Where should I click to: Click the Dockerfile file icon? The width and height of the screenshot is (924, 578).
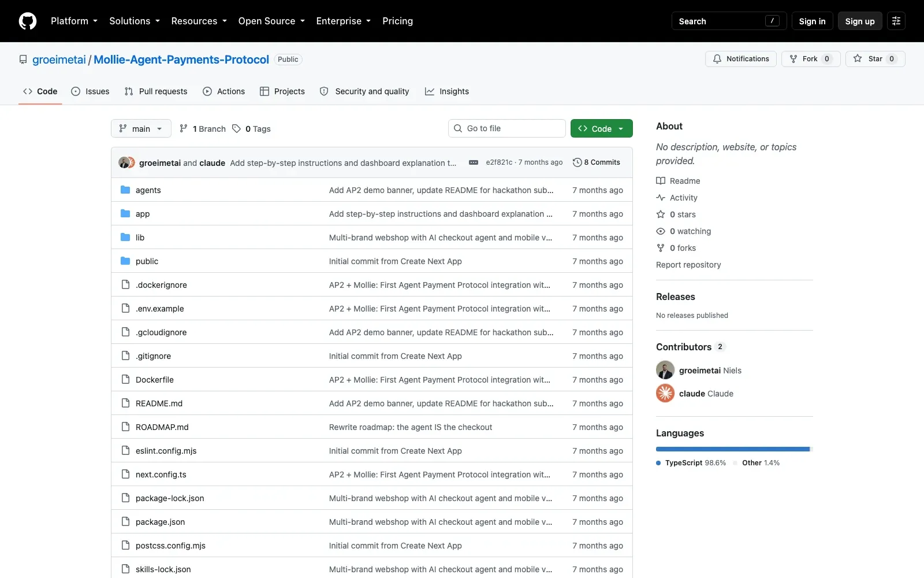click(125, 379)
